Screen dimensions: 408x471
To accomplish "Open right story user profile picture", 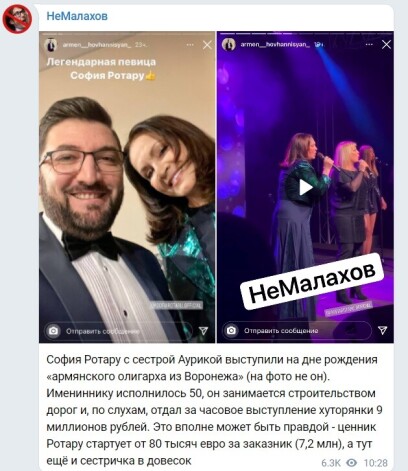I will [x=229, y=44].
